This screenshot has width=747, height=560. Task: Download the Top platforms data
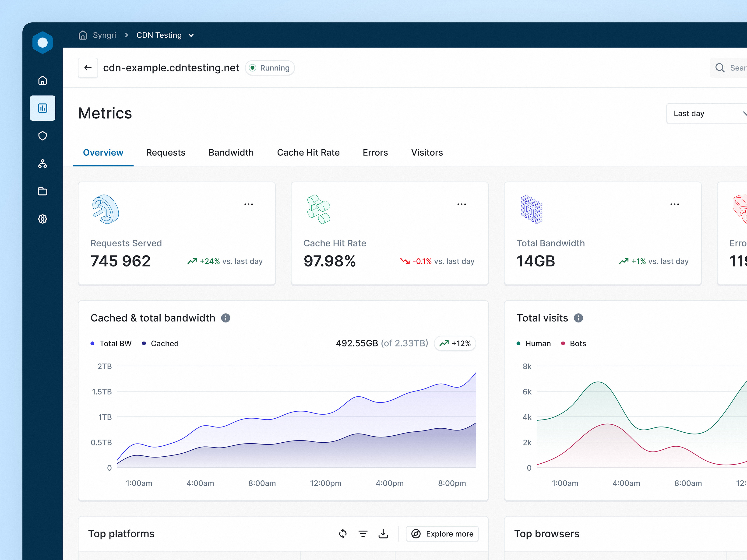[x=383, y=534]
